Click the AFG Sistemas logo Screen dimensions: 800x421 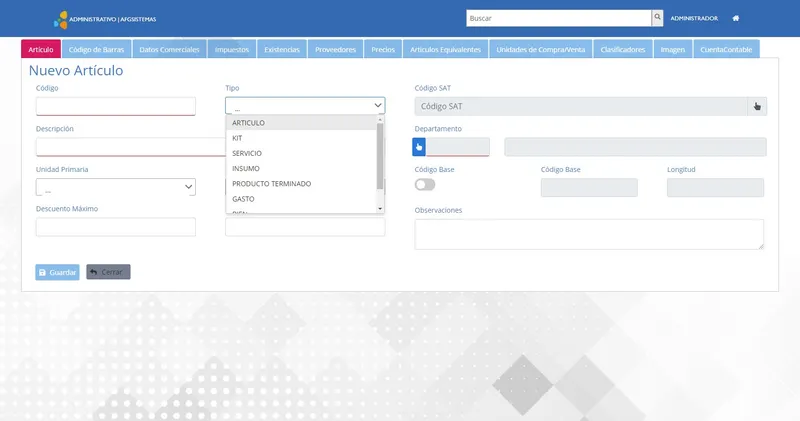click(x=61, y=19)
